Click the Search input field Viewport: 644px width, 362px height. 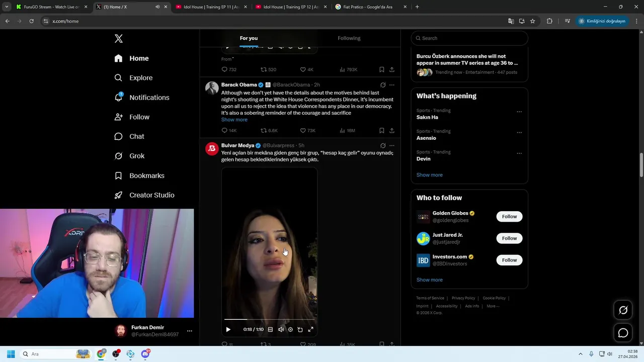pos(469,38)
